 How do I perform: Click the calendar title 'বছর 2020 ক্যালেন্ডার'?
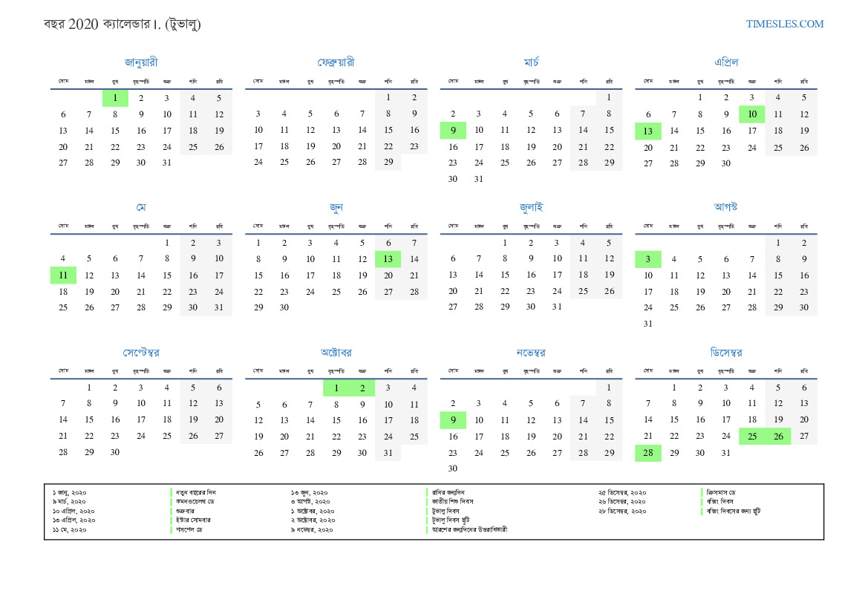tap(123, 24)
